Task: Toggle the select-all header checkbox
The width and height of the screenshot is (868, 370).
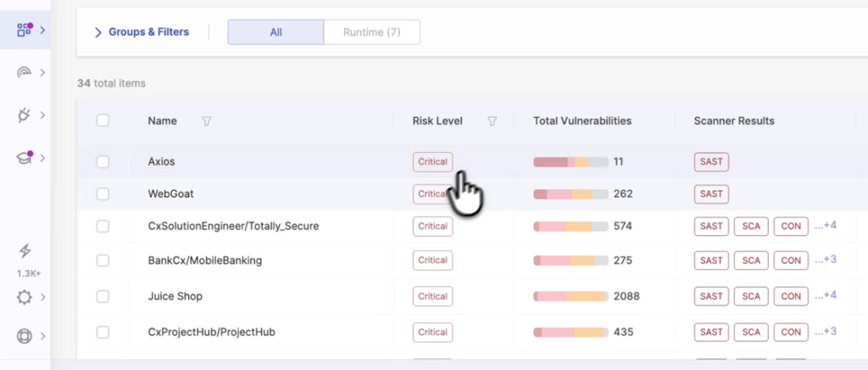Action: pos(103,121)
